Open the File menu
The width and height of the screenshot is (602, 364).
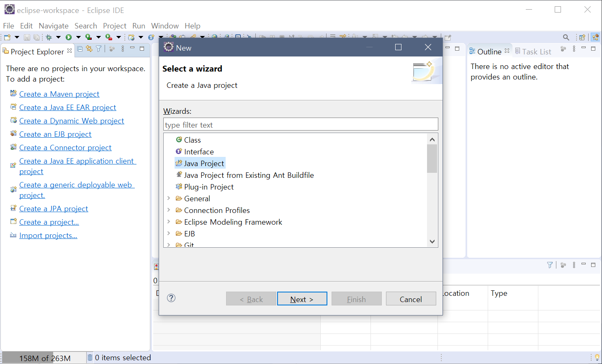pyautogui.click(x=8, y=26)
